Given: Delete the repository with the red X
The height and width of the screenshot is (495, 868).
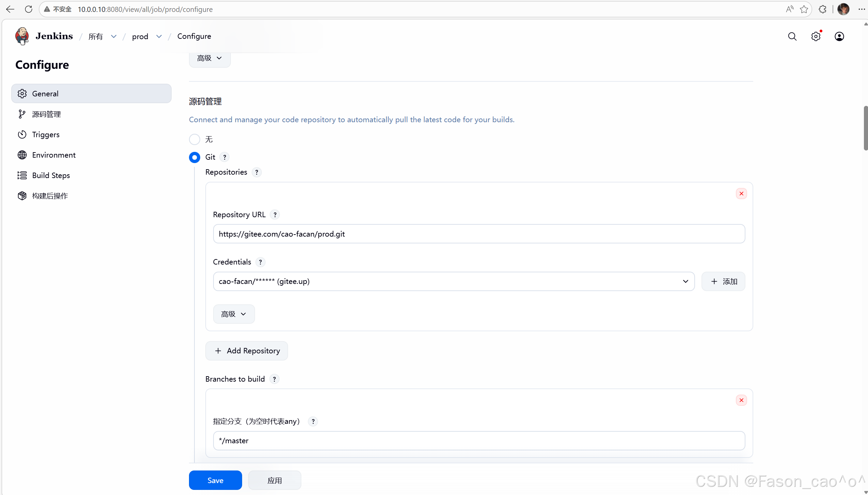Looking at the screenshot, I should pos(741,193).
